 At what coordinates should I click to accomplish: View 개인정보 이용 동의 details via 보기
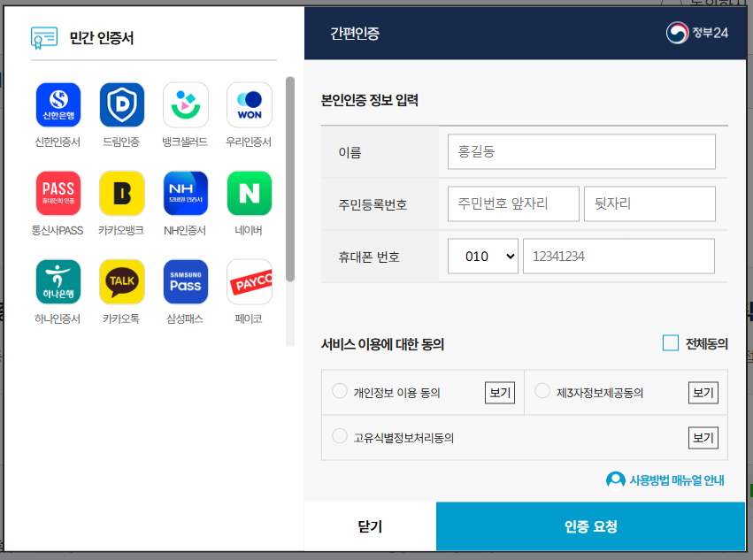(500, 393)
